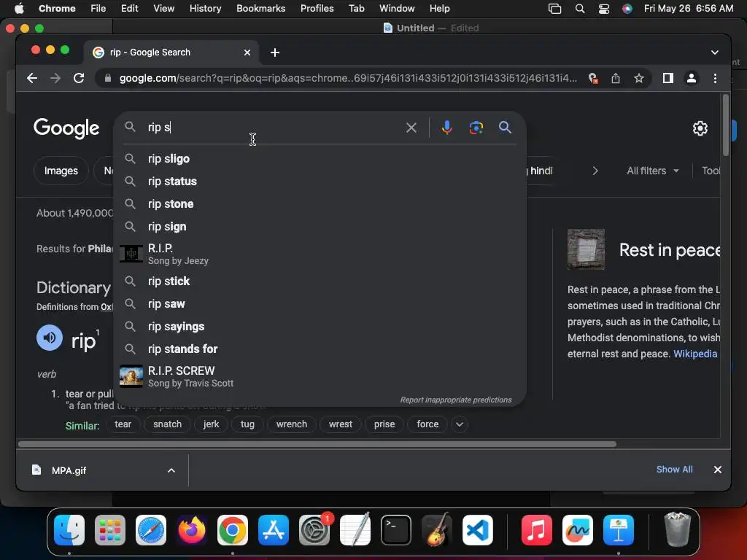
Task: Click the blue magnifier search button
Action: [x=505, y=128]
